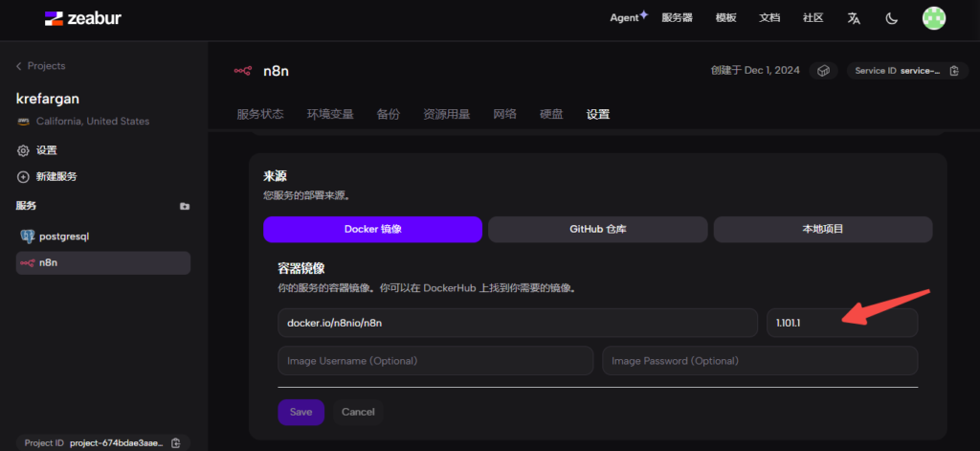Switch to the 资源用量 tab
The height and width of the screenshot is (451, 980).
(x=446, y=115)
